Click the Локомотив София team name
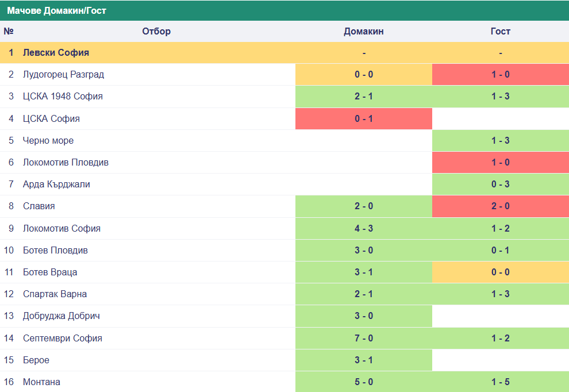 tap(61, 228)
